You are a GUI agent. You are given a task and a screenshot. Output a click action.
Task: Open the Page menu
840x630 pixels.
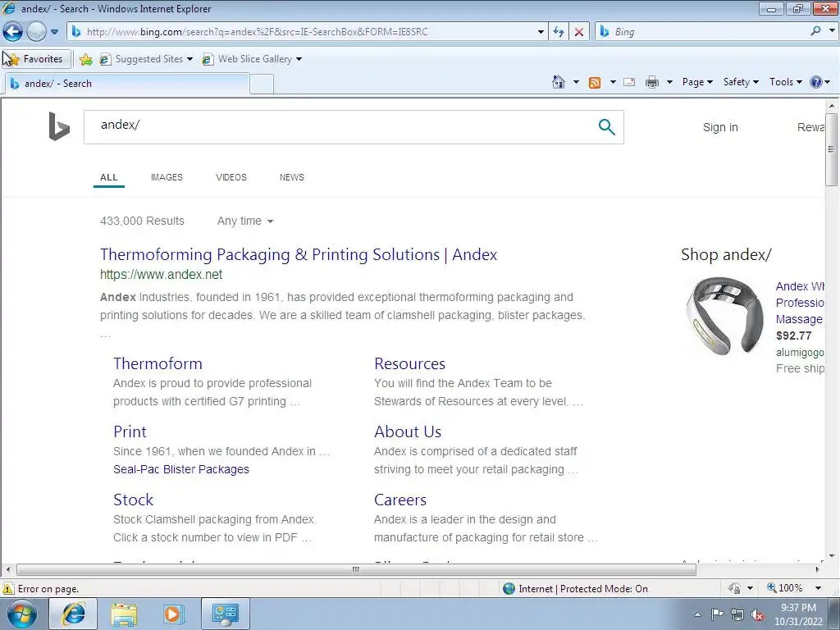(697, 82)
